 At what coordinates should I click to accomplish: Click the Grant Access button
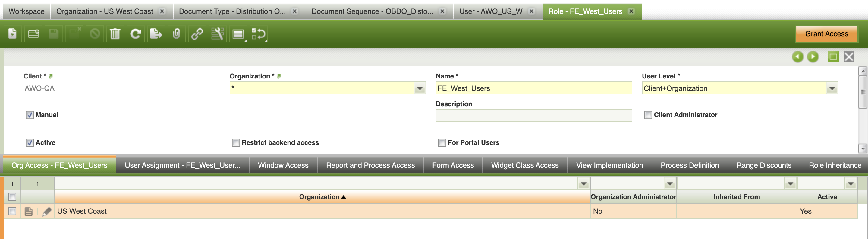coord(826,34)
